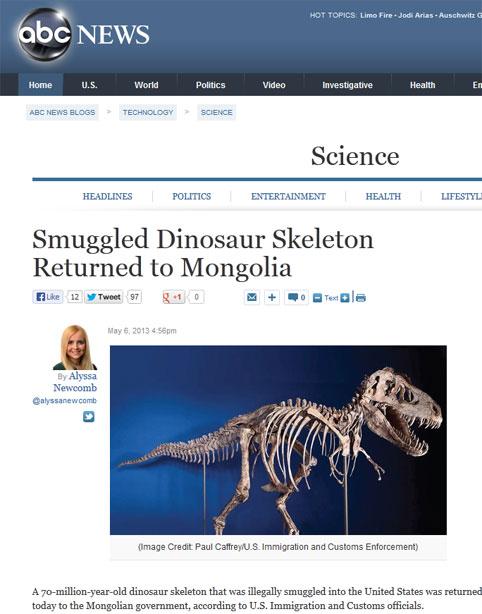The width and height of the screenshot is (482, 614).
Task: Open the World tab in navigation
Action: tap(146, 85)
